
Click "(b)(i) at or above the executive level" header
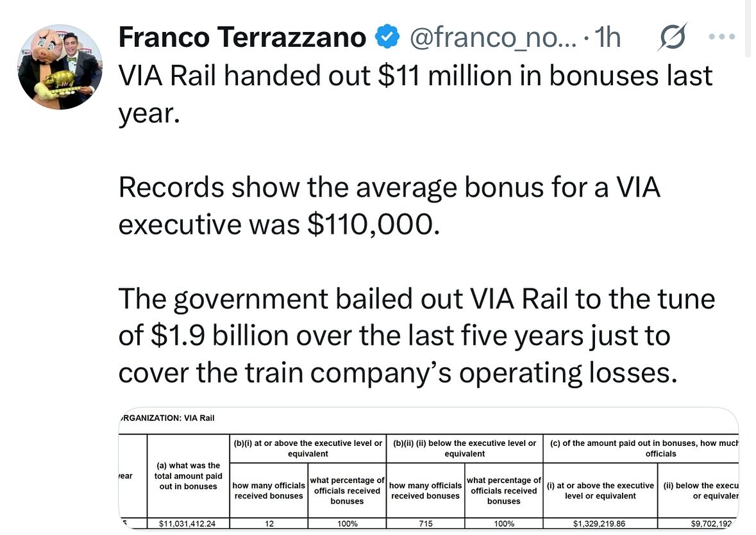(308, 448)
